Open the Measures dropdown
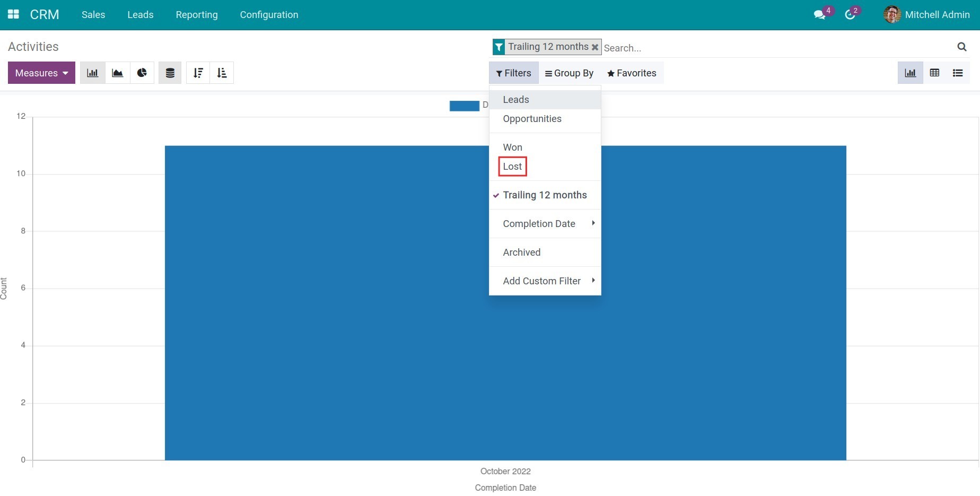Viewport: 980px width, 496px height. (41, 73)
